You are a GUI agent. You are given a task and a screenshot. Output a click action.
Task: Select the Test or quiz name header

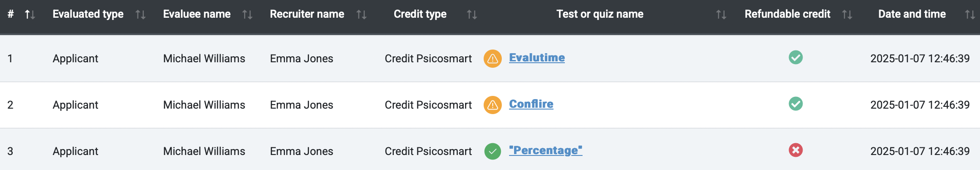600,14
